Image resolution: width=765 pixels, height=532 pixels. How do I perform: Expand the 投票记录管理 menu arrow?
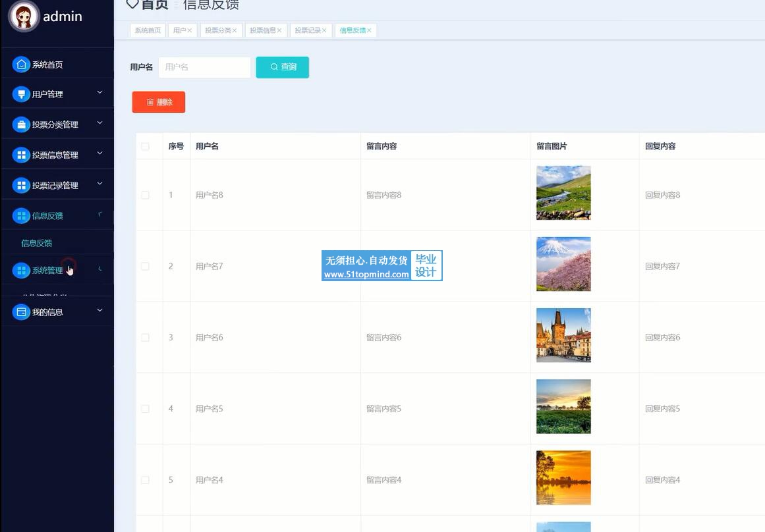tap(100, 183)
